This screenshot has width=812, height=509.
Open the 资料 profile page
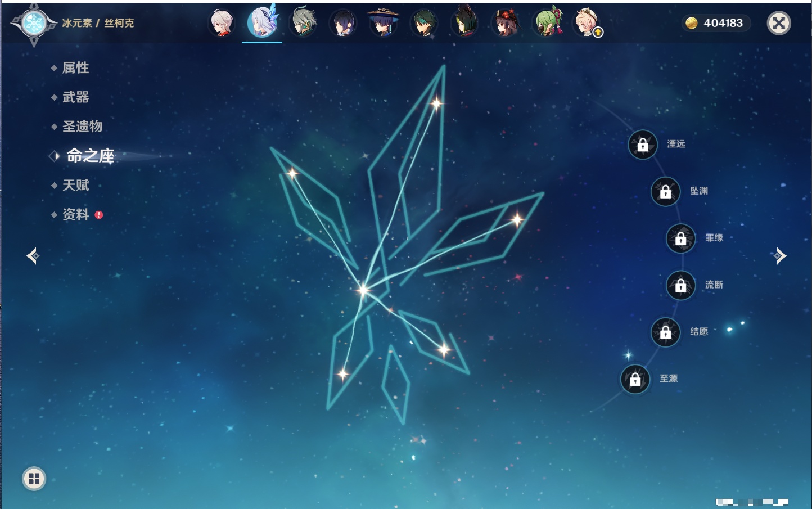click(x=75, y=214)
